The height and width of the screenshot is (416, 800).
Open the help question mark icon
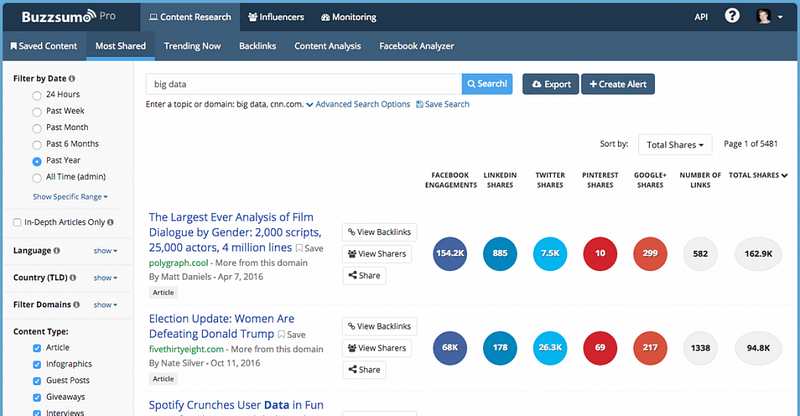[x=732, y=16]
